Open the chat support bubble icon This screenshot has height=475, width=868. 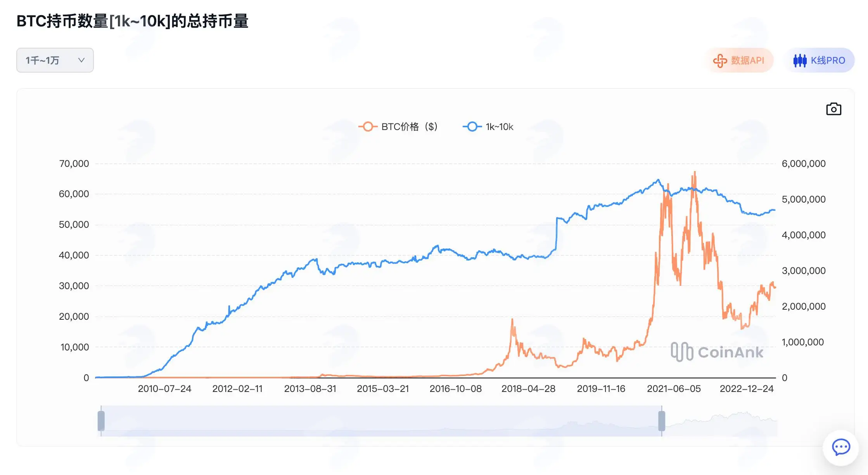[841, 447]
